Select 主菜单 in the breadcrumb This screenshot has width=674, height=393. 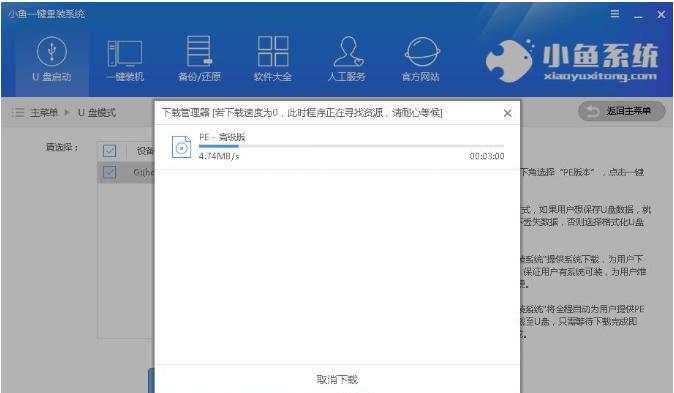[43, 113]
